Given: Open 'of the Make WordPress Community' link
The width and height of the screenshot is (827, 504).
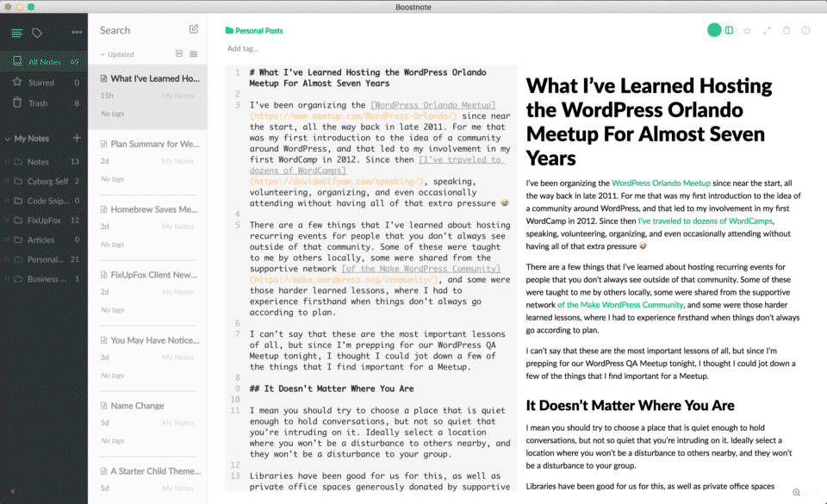Looking at the screenshot, I should [620, 305].
